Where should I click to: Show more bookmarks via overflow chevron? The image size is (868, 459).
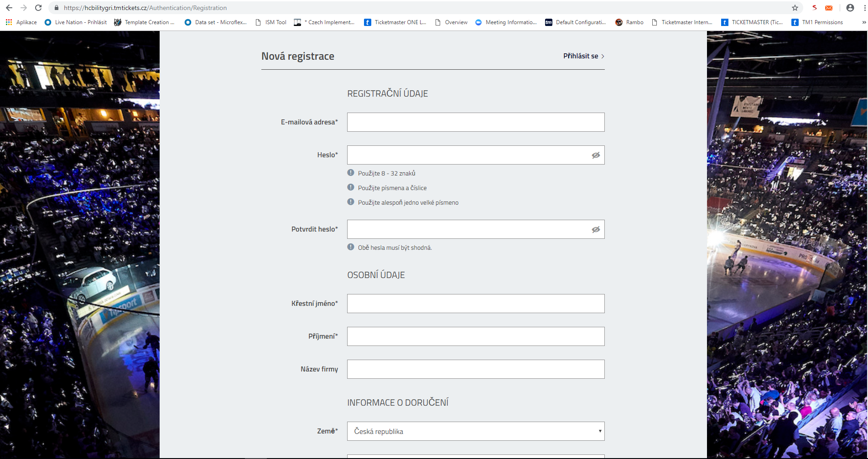click(863, 22)
